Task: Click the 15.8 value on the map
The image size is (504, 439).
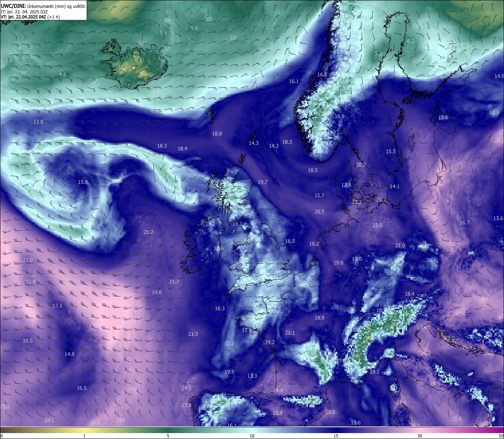Action: tap(83, 182)
